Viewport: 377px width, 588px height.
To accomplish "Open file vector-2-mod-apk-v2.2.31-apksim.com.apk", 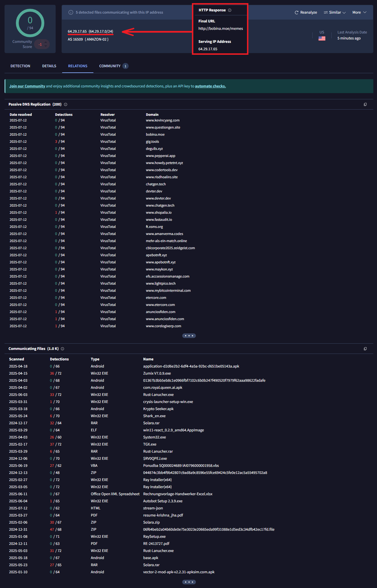I will tap(179, 572).
